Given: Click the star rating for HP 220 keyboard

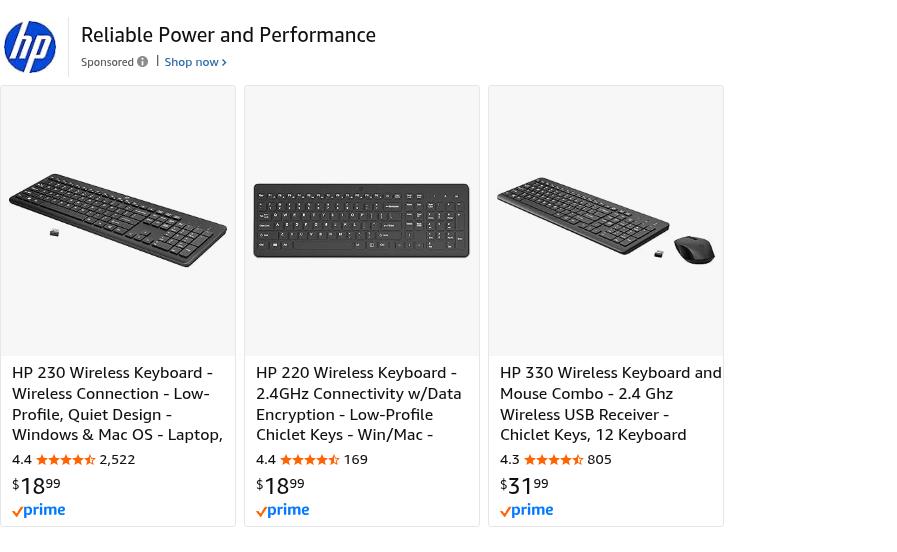Looking at the screenshot, I should click(310, 460).
